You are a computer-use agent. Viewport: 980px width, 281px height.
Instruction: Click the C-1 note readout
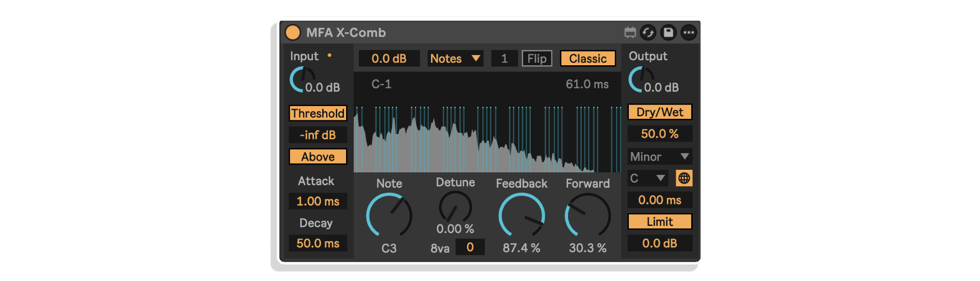(x=381, y=84)
